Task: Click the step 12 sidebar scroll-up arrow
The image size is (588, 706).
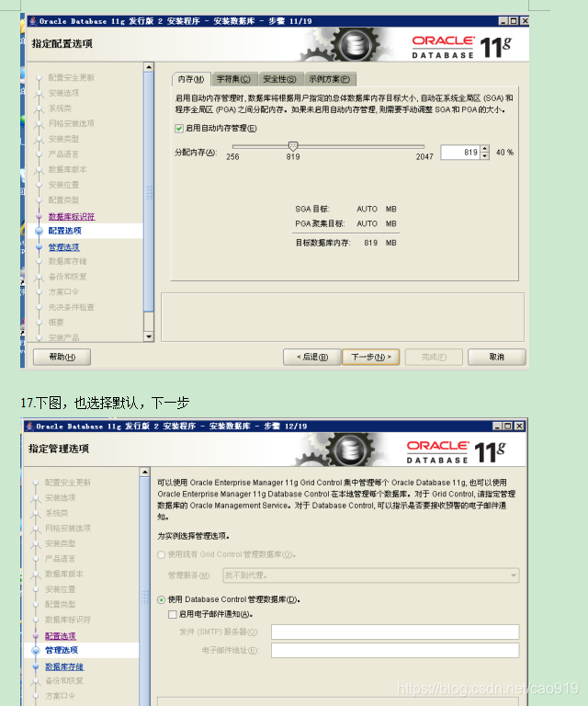Action: (x=145, y=473)
